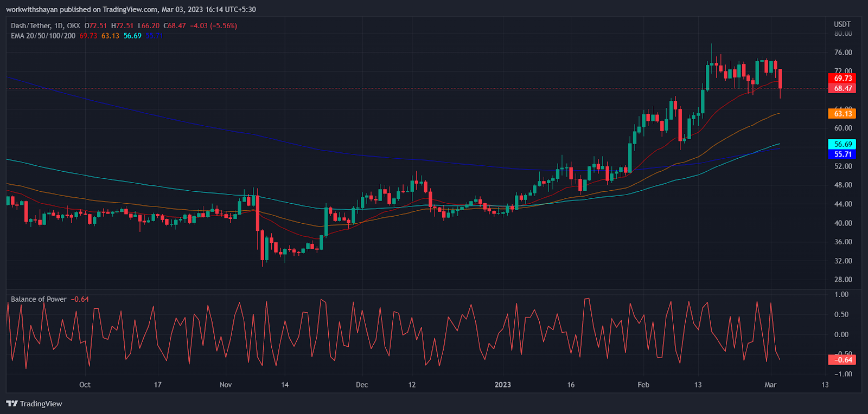Click the 68.47 last price tag on axis

842,88
